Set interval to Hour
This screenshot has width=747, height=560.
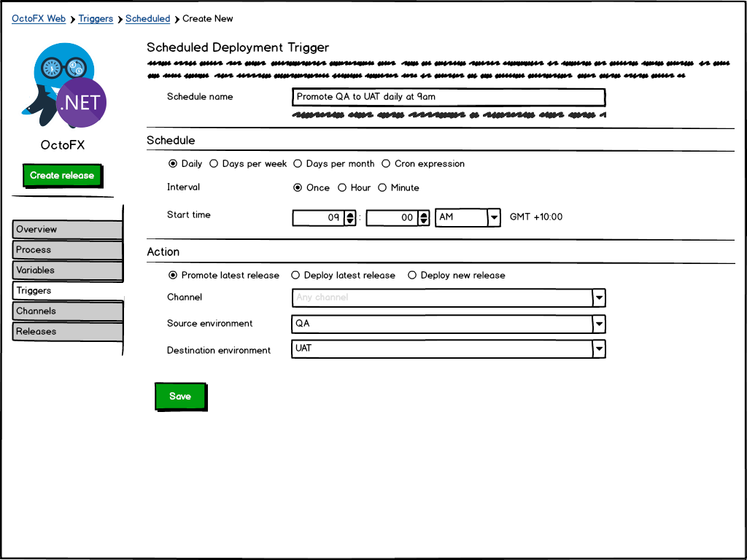[342, 188]
